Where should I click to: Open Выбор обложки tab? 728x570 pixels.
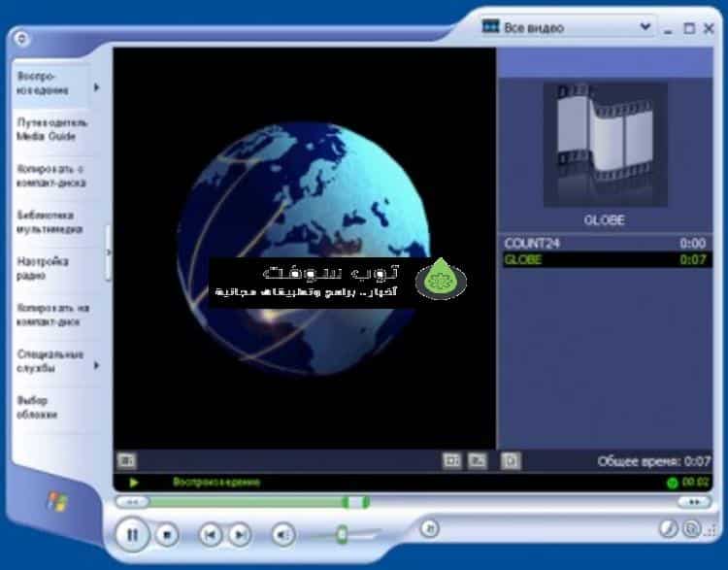point(37,408)
